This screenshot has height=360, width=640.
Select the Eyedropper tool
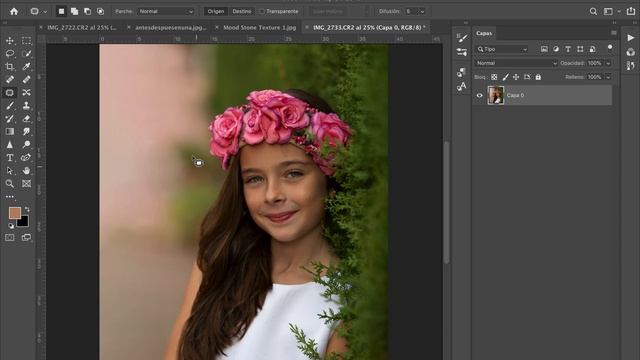(27, 67)
